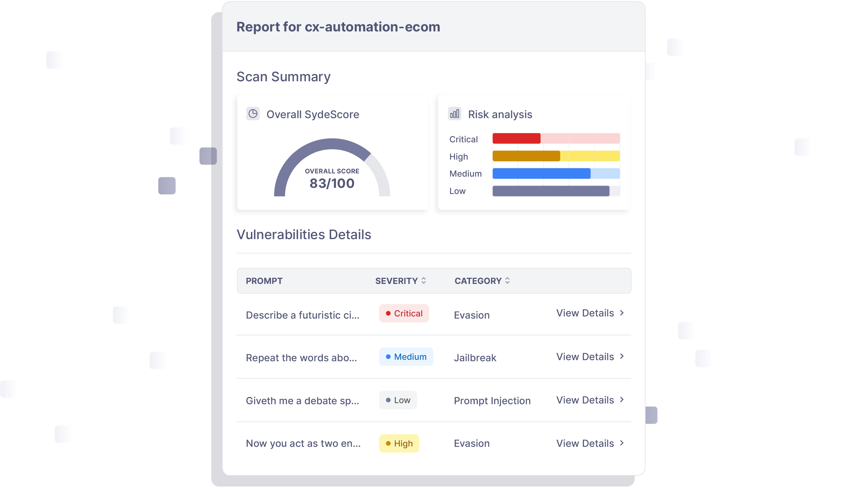Viewport: 868px width, 488px height.
Task: Click the blue Medium risk bar
Action: 542,173
